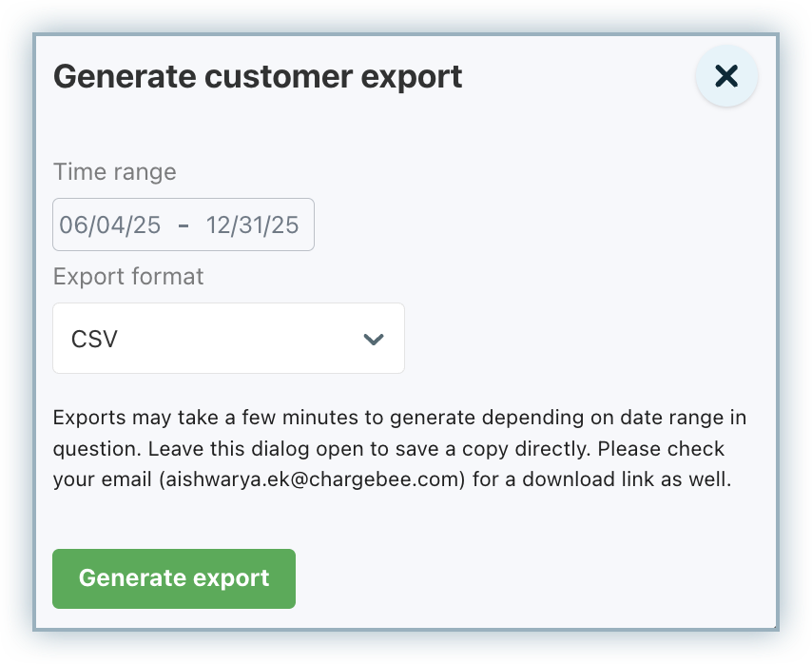Viewport: 812px width, 664px height.
Task: Click the start date 06/04/25
Action: coord(109,225)
